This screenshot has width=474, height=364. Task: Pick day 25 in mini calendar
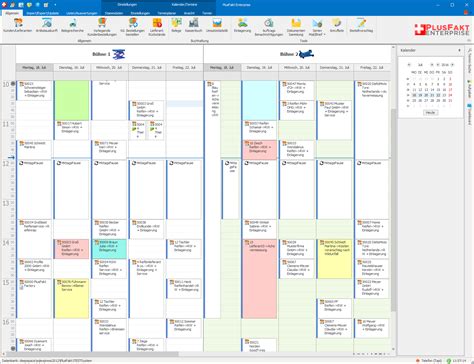(414, 100)
